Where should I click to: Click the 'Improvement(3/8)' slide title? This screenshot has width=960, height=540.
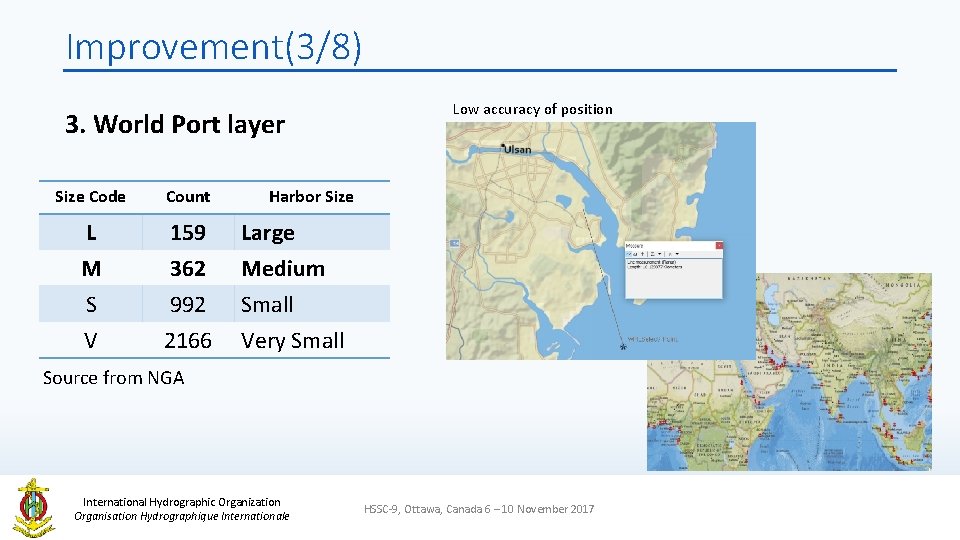(214, 47)
